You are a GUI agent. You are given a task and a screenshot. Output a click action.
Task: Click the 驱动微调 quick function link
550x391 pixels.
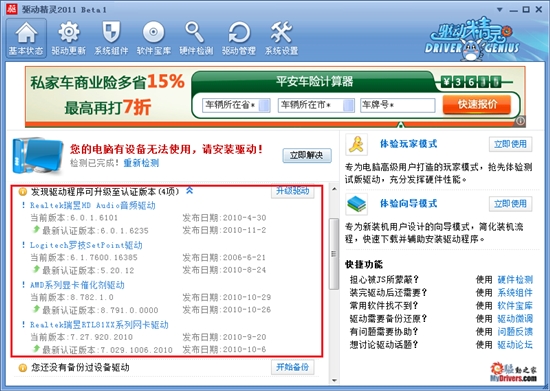tap(515, 318)
